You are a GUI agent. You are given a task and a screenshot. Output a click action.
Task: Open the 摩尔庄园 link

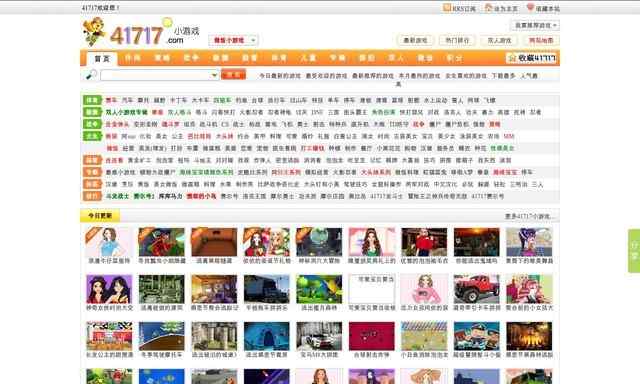[332, 196]
